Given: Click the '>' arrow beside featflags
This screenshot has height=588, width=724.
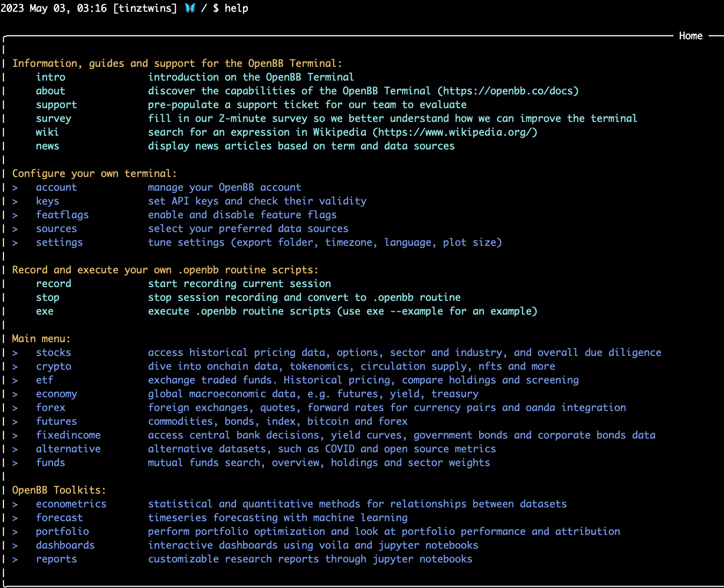Looking at the screenshot, I should point(15,215).
